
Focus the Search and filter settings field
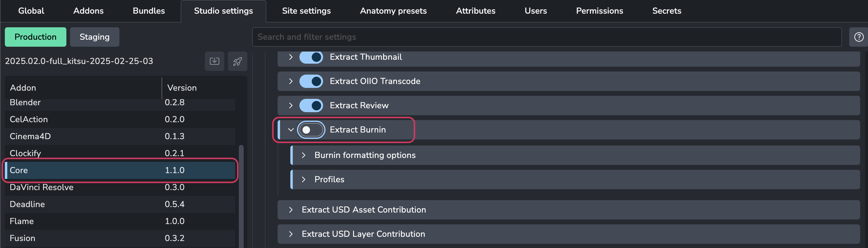(x=546, y=37)
